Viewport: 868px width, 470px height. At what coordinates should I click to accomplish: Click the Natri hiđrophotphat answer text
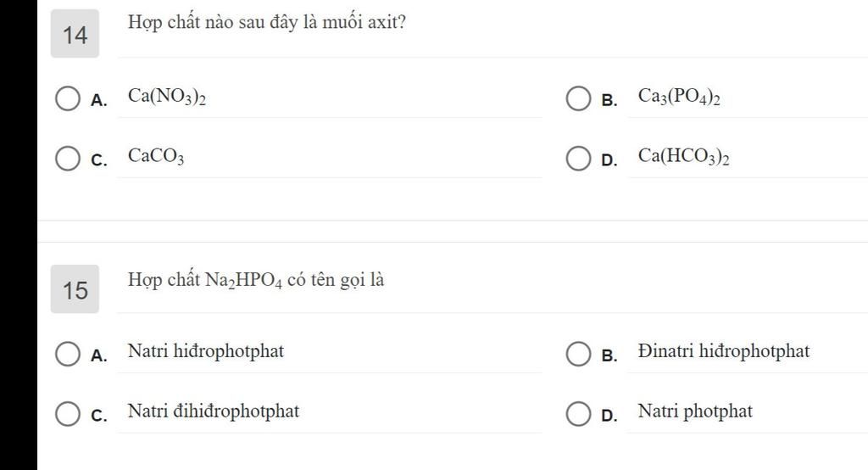206,351
